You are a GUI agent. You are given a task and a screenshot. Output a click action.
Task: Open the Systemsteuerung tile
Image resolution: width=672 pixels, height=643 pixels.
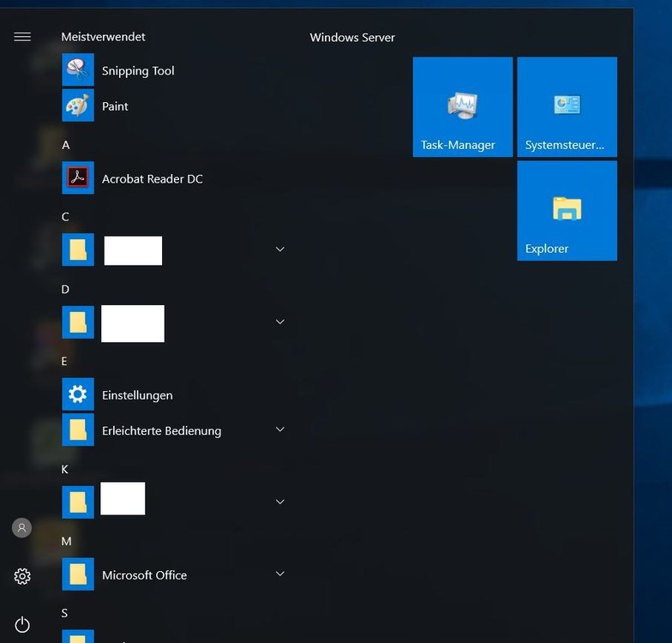pyautogui.click(x=567, y=107)
